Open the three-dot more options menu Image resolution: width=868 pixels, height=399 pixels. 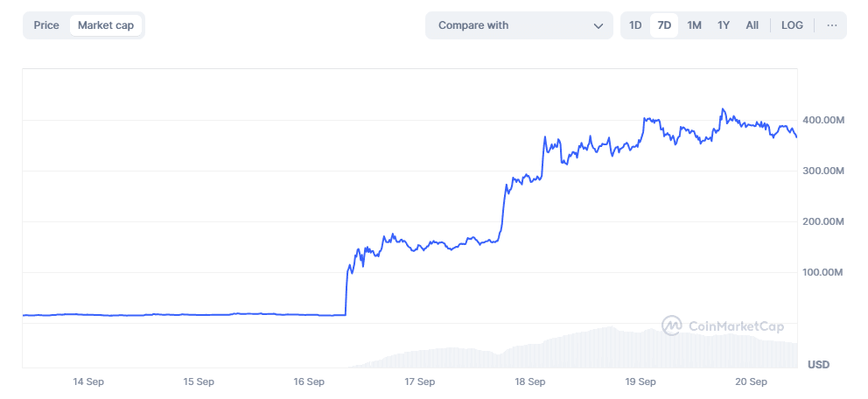(832, 25)
